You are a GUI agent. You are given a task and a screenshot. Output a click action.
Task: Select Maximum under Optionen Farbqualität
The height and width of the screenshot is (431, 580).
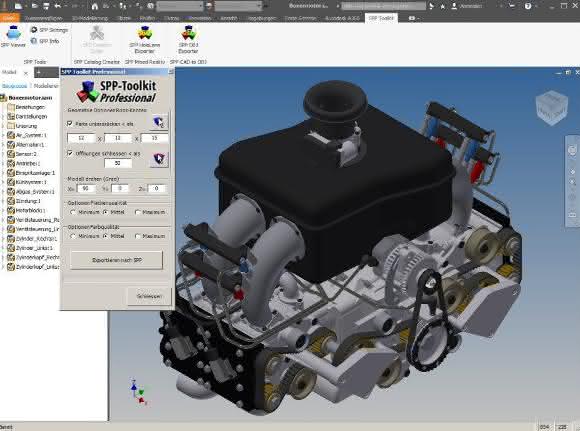138,236
